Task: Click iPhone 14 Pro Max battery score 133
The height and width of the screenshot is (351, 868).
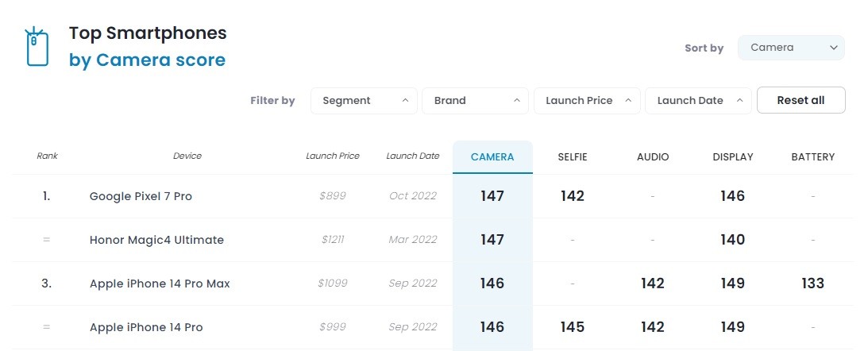Action: point(812,283)
